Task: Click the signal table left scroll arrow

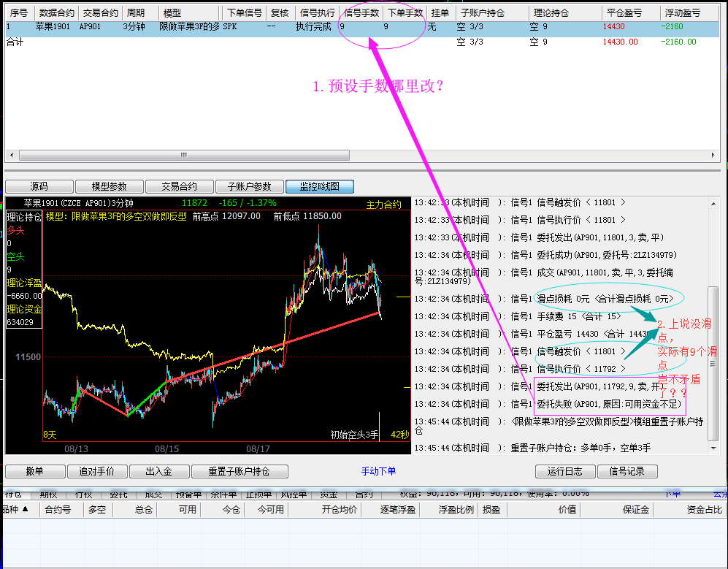Action: tap(10, 156)
